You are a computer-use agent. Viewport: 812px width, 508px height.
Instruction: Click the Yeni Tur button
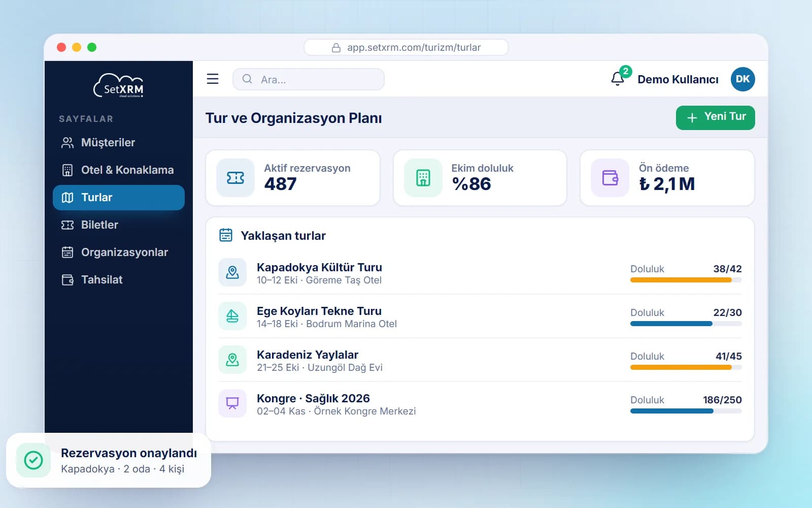click(715, 117)
